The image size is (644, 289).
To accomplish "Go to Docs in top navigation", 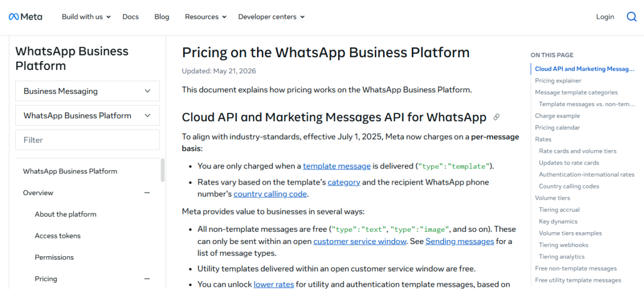I will 130,17.
